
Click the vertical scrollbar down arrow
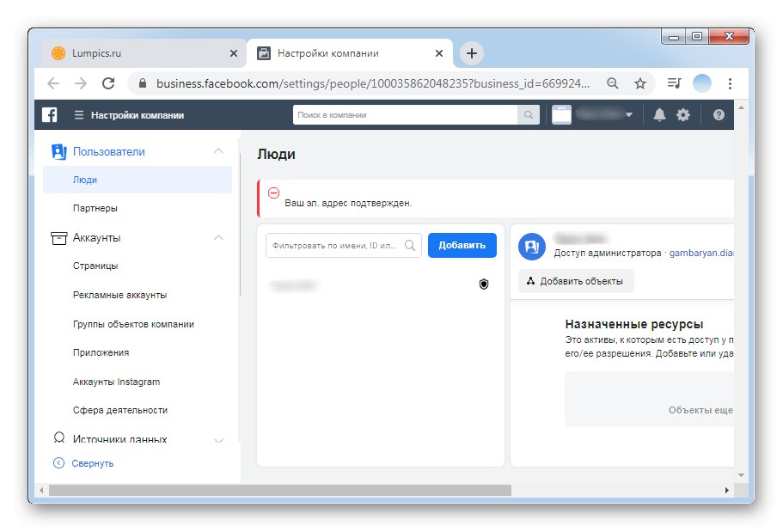coord(741,475)
